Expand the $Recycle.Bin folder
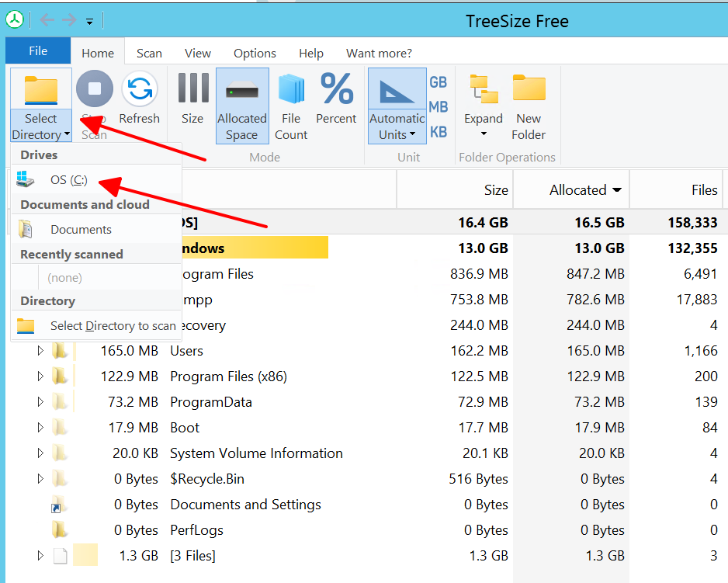The width and height of the screenshot is (728, 583). coord(40,478)
